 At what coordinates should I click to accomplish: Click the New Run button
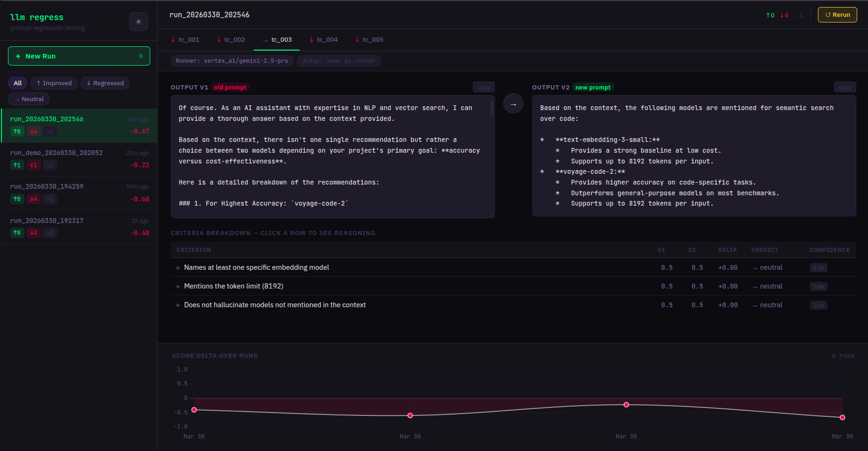click(x=79, y=56)
